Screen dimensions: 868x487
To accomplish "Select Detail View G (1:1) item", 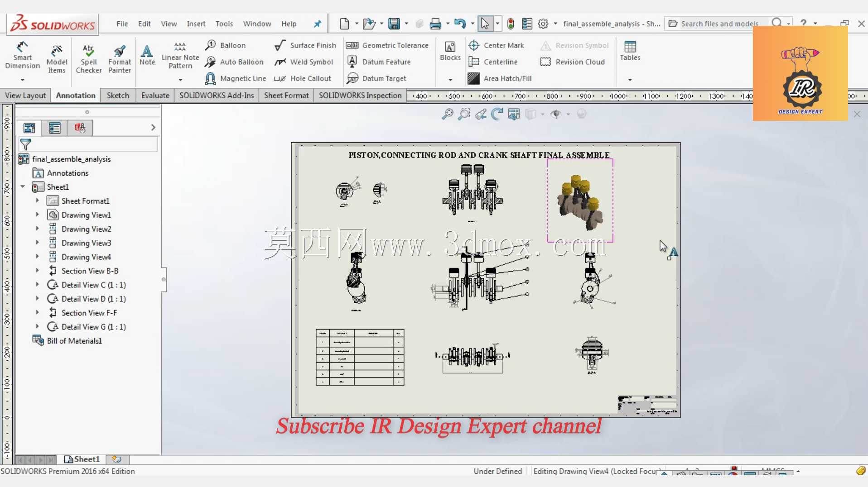I will click(x=87, y=327).
